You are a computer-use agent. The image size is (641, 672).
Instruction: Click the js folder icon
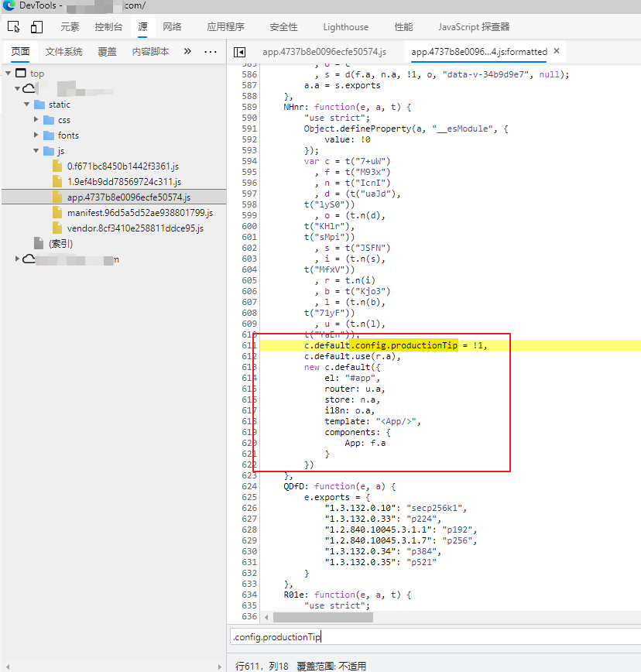click(49, 150)
